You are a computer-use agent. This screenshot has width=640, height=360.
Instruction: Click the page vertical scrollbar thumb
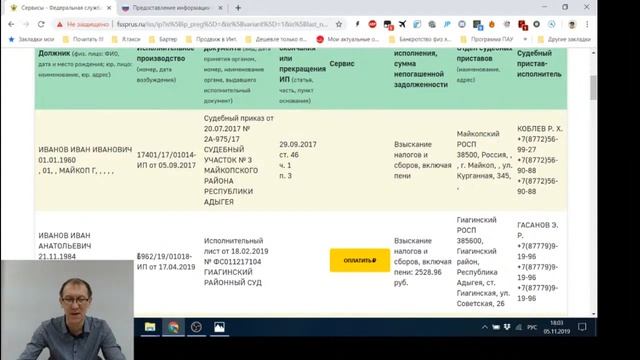coord(593,87)
